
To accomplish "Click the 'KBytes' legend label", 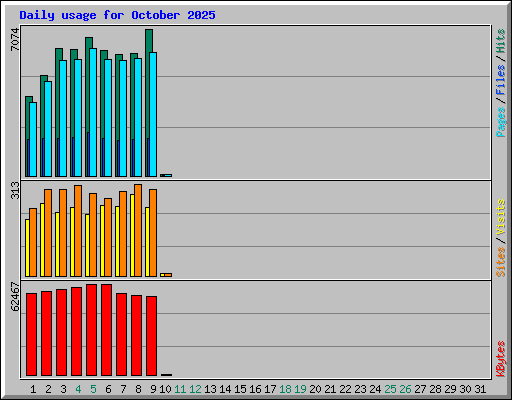I will click(501, 359).
